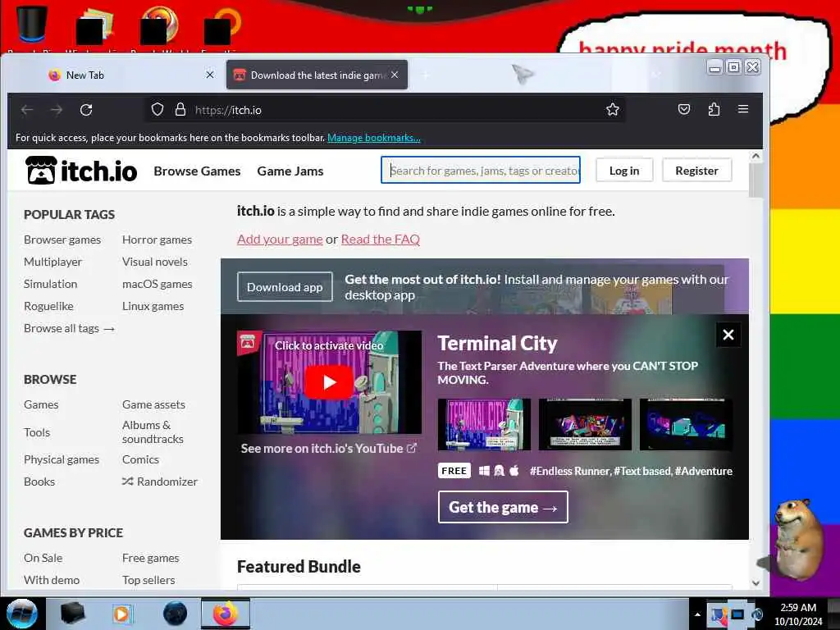Click the itch.io search field
Viewport: 840px width, 630px height.
481,171
